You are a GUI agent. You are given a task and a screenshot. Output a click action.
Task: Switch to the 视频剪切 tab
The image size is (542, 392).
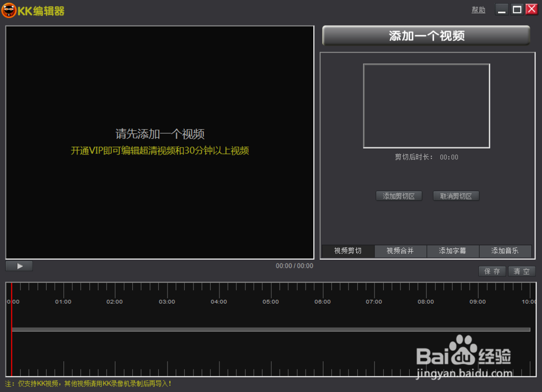[348, 251]
